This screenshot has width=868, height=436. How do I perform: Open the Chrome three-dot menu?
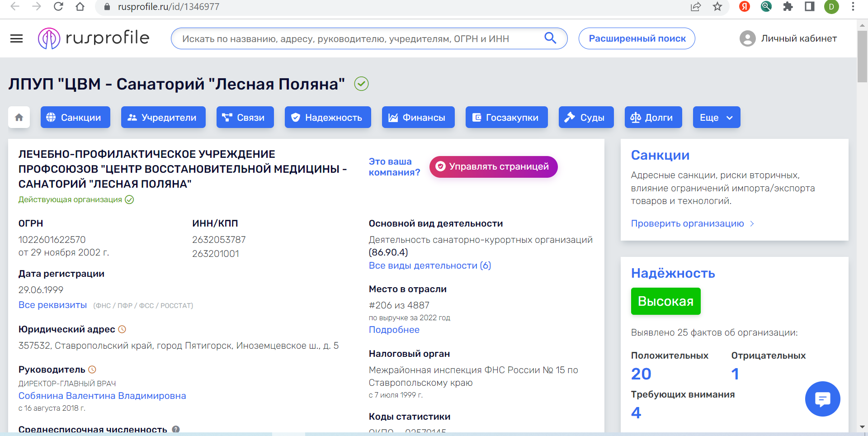click(x=853, y=7)
